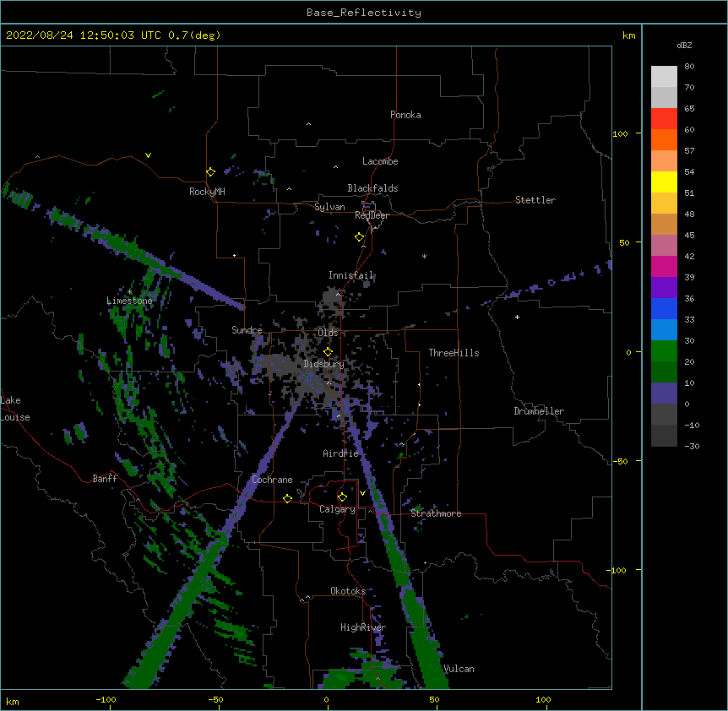This screenshot has width=728, height=711.
Task: Select the magenta 42–39 dBZ legend swatch
Action: 664,267
